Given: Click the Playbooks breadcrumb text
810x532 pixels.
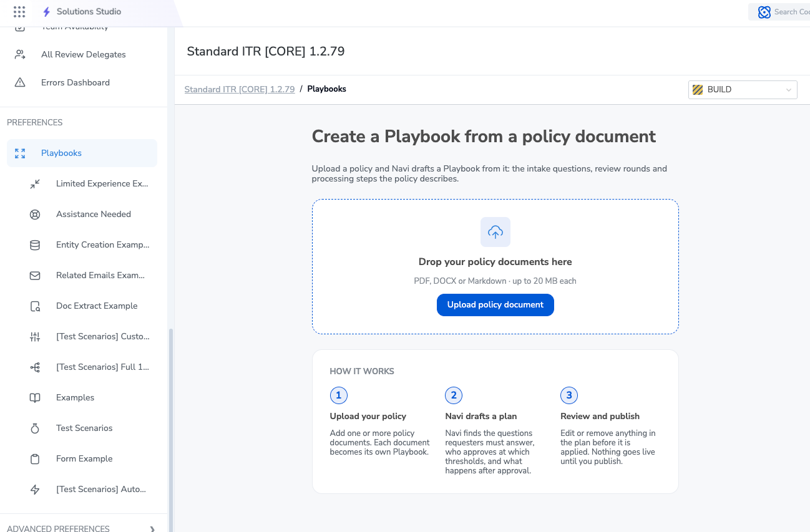Looking at the screenshot, I should point(326,89).
